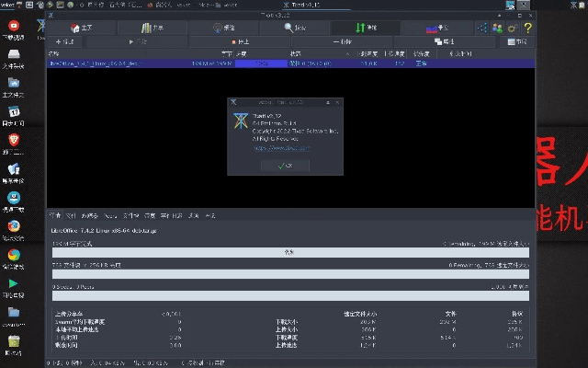Image resolution: width=588 pixels, height=368 pixels.
Task: Launch Brave browser from the desktop
Action: pyautogui.click(x=14, y=139)
